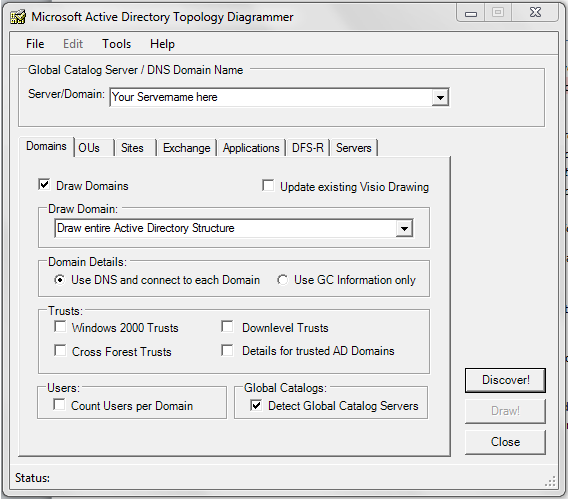
Task: Open the Tools menu
Action: [x=116, y=44]
